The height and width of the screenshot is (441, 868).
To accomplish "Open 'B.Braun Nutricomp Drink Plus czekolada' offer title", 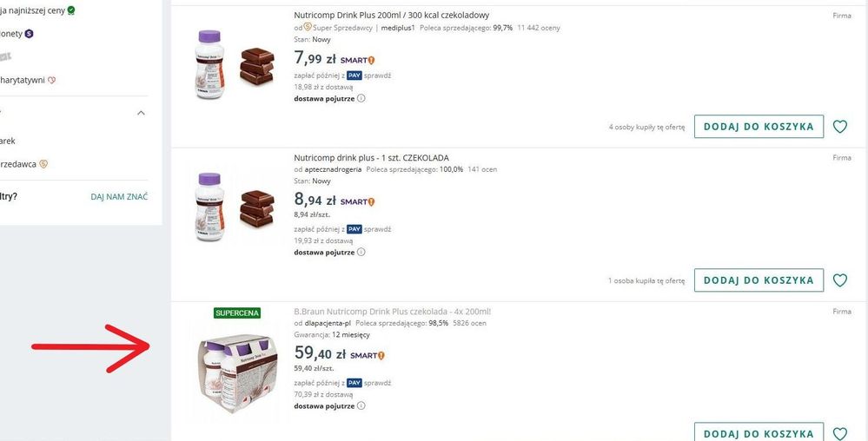I will tap(392, 311).
